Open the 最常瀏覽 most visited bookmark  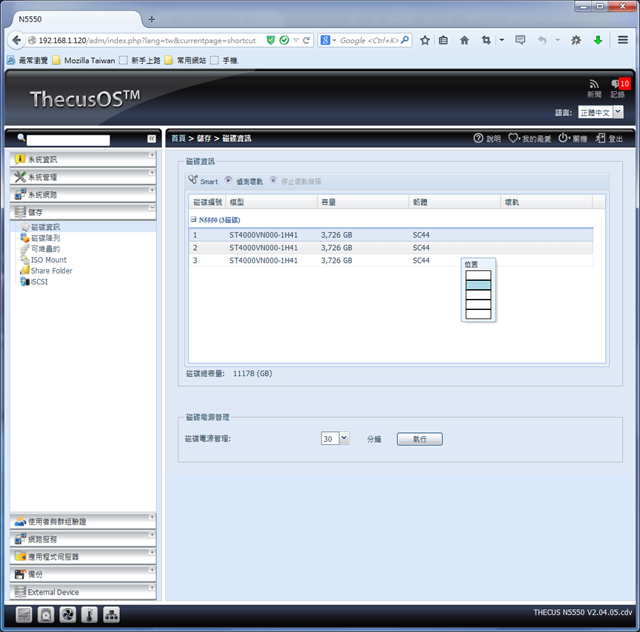28,60
